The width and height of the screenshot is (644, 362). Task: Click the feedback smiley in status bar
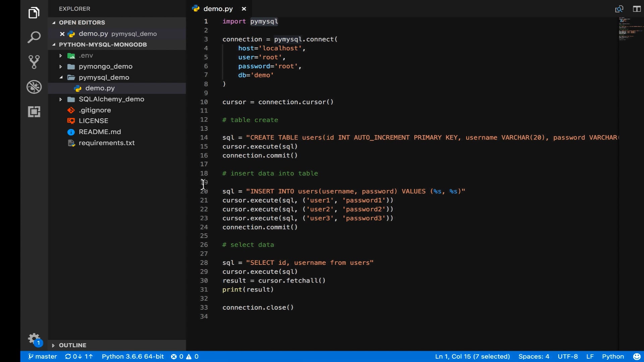pos(636,356)
